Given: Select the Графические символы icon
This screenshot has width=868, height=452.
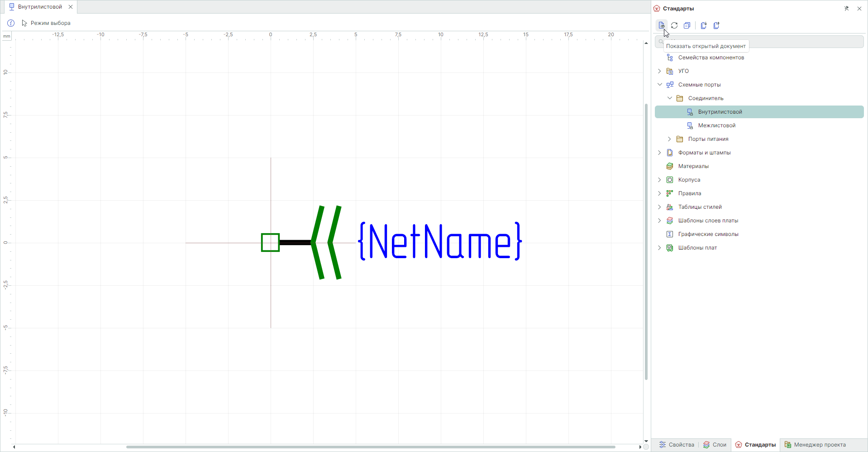Looking at the screenshot, I should pos(670,234).
